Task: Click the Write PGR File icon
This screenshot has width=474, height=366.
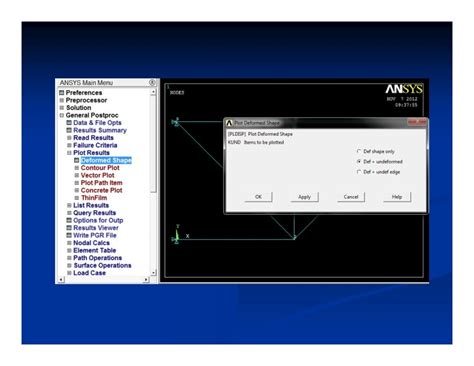Action: click(x=69, y=235)
